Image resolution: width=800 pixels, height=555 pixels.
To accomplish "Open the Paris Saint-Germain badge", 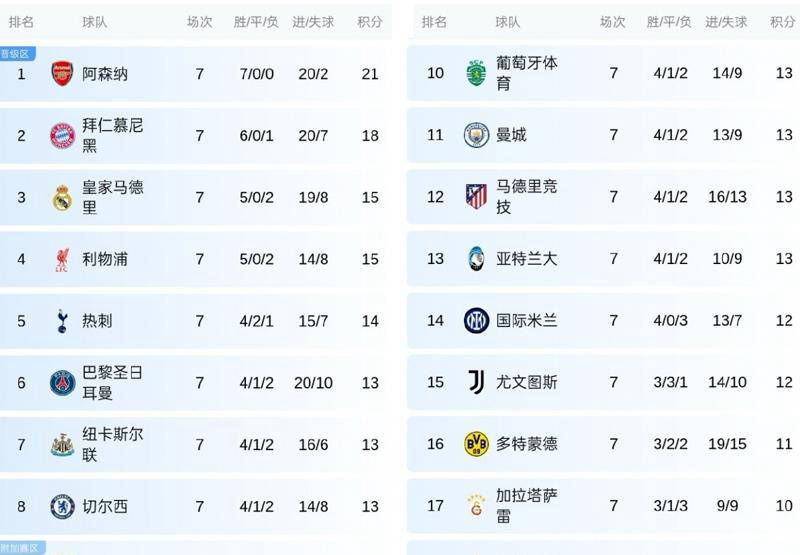I will [x=62, y=383].
